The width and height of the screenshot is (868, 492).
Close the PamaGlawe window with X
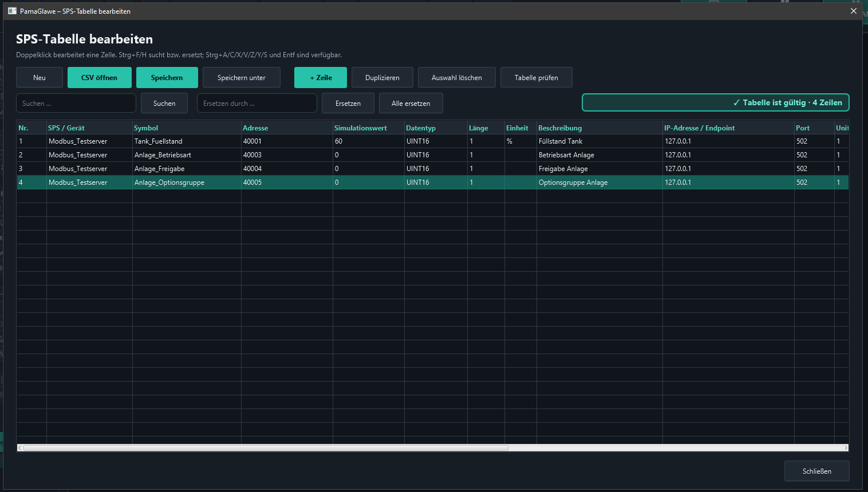[854, 11]
